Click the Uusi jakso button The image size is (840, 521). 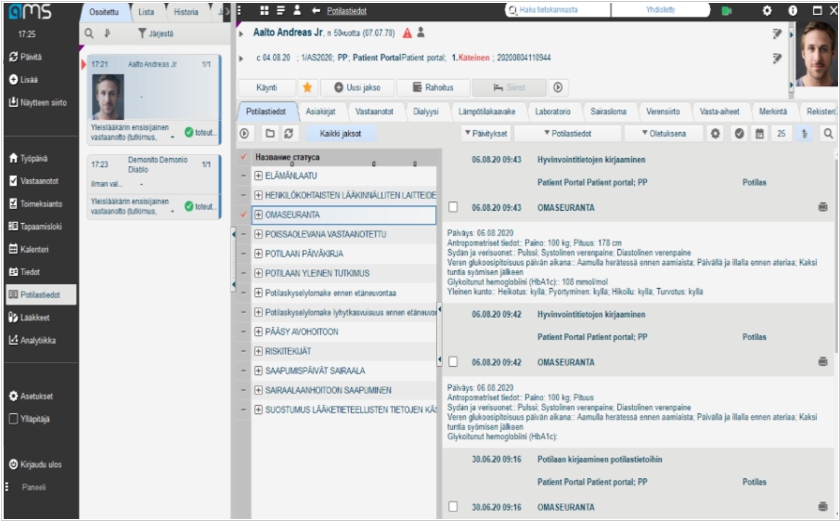tap(357, 88)
